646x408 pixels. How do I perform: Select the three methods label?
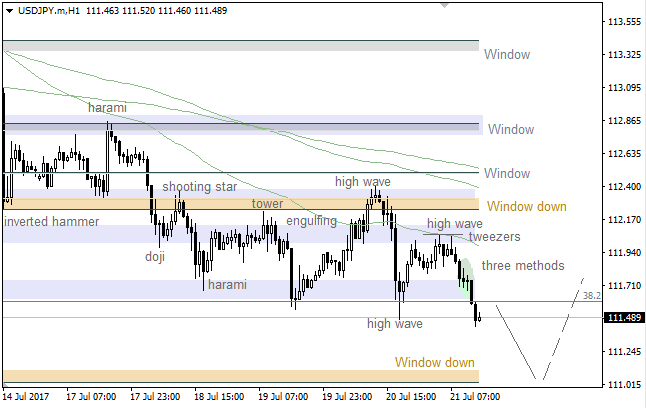point(522,265)
